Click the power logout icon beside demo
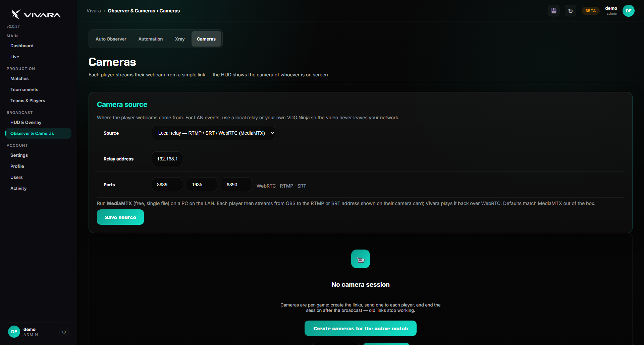The height and width of the screenshot is (345, 644). coord(64,332)
